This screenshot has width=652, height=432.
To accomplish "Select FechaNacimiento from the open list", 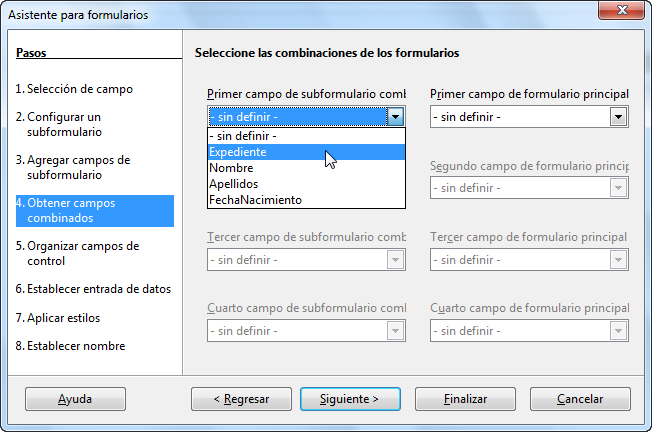I will (306, 200).
